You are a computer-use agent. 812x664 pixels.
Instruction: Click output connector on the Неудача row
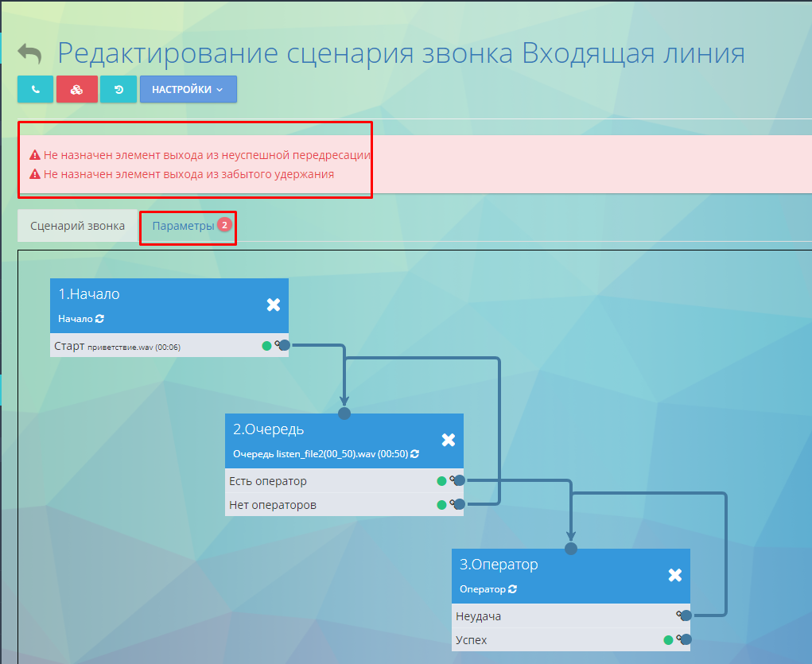click(685, 615)
